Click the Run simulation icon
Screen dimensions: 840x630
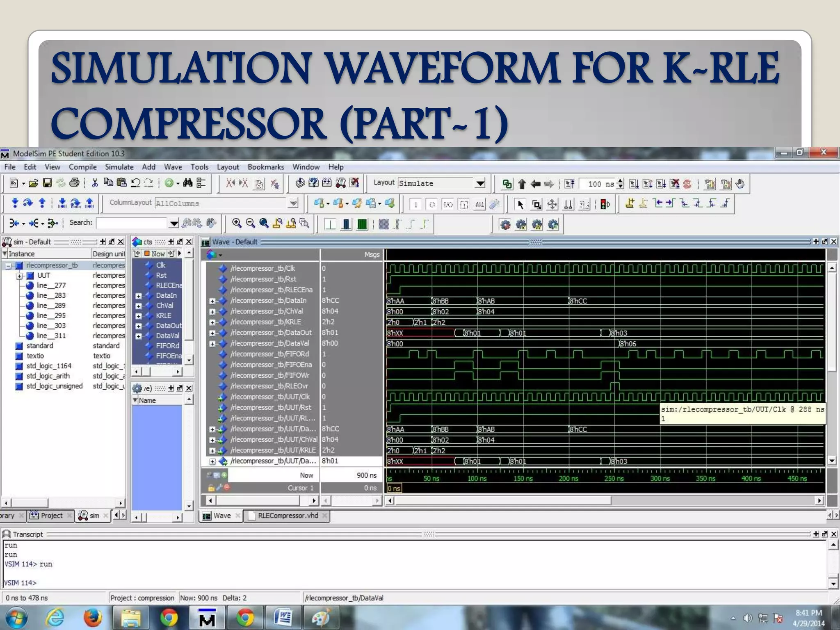[634, 184]
